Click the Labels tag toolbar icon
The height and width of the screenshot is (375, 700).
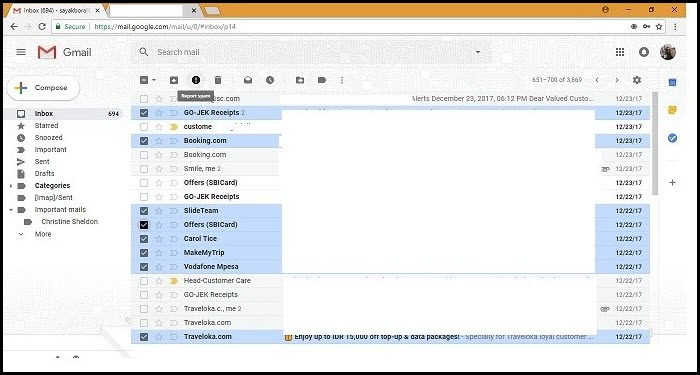point(322,80)
